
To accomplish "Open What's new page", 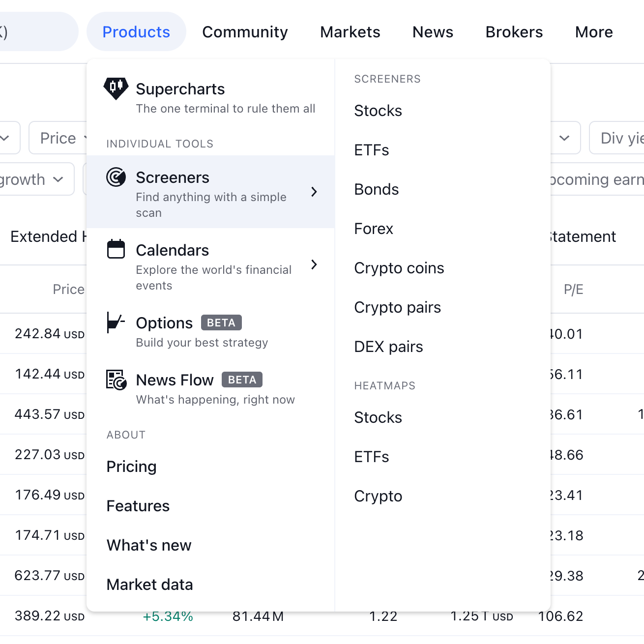I will (x=149, y=545).
